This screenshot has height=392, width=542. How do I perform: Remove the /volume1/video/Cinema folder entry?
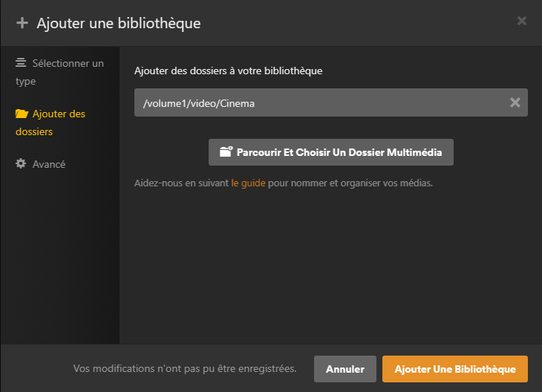(515, 102)
